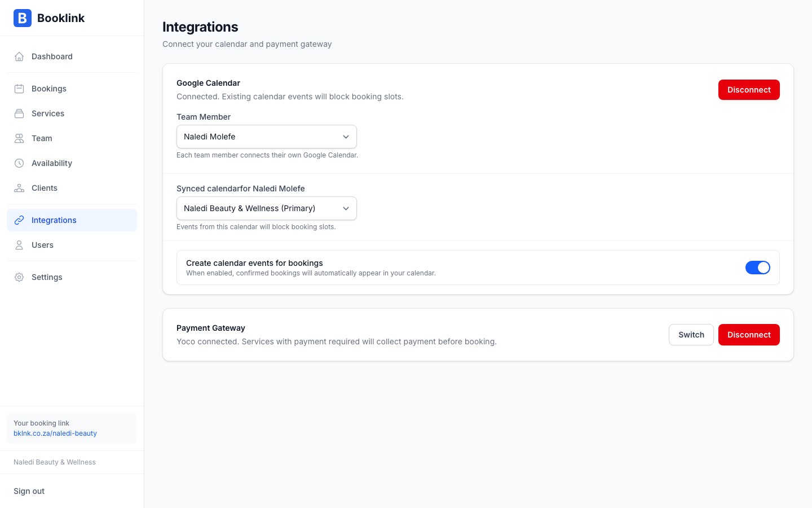Open Services via the bag icon

click(x=19, y=113)
